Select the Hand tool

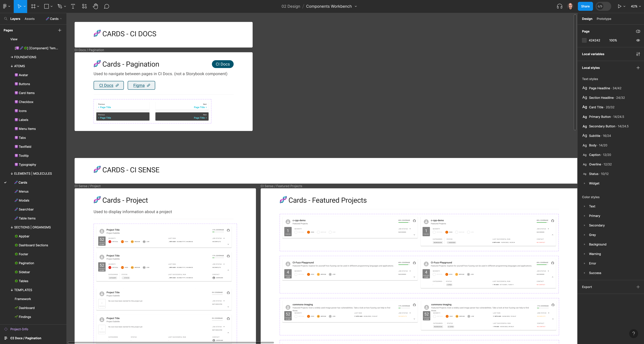click(x=95, y=6)
